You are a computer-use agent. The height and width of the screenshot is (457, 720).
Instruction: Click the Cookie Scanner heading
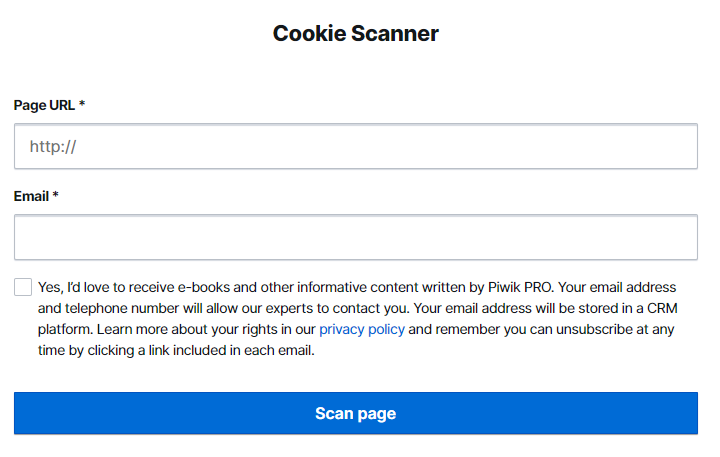(355, 33)
